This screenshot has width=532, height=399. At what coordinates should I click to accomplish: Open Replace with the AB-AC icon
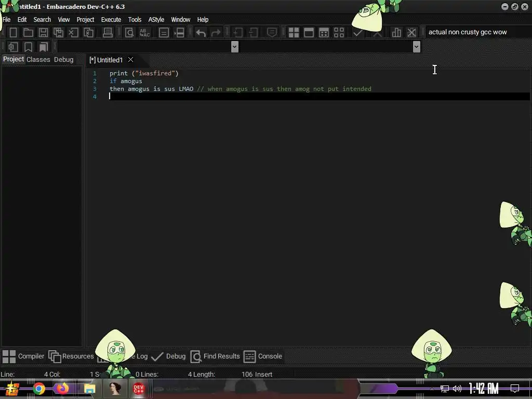(144, 33)
